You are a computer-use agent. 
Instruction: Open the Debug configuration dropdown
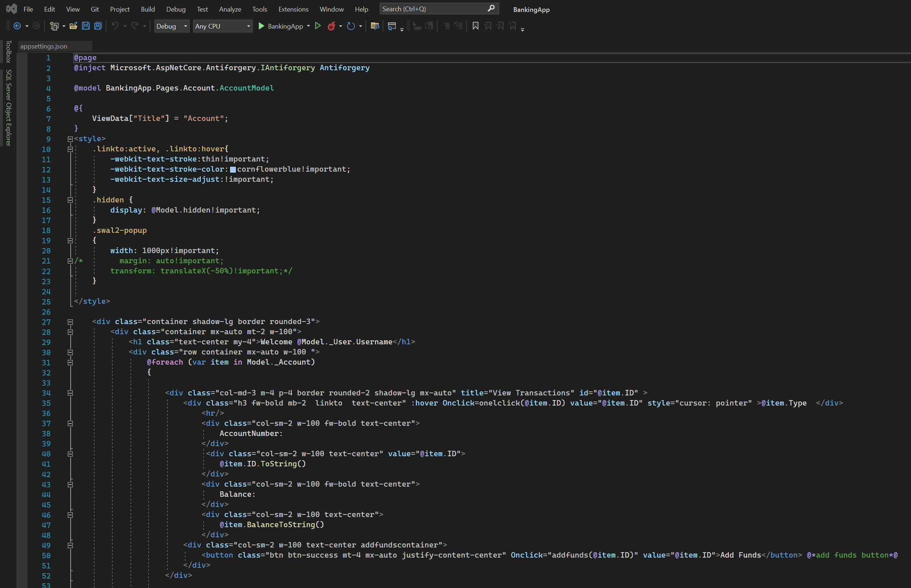(172, 26)
